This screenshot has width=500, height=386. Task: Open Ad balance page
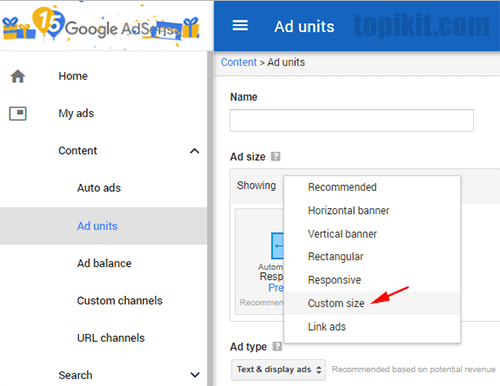[x=104, y=263]
